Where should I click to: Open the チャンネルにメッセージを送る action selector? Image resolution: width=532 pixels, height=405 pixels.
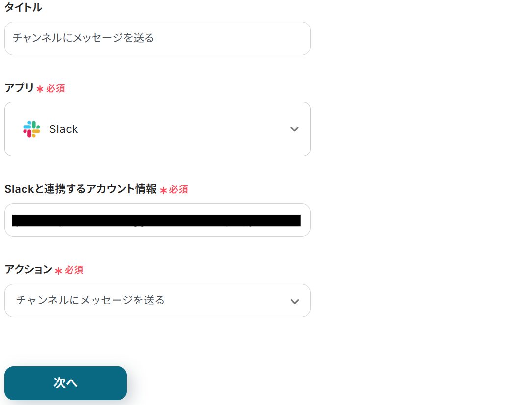pyautogui.click(x=147, y=301)
